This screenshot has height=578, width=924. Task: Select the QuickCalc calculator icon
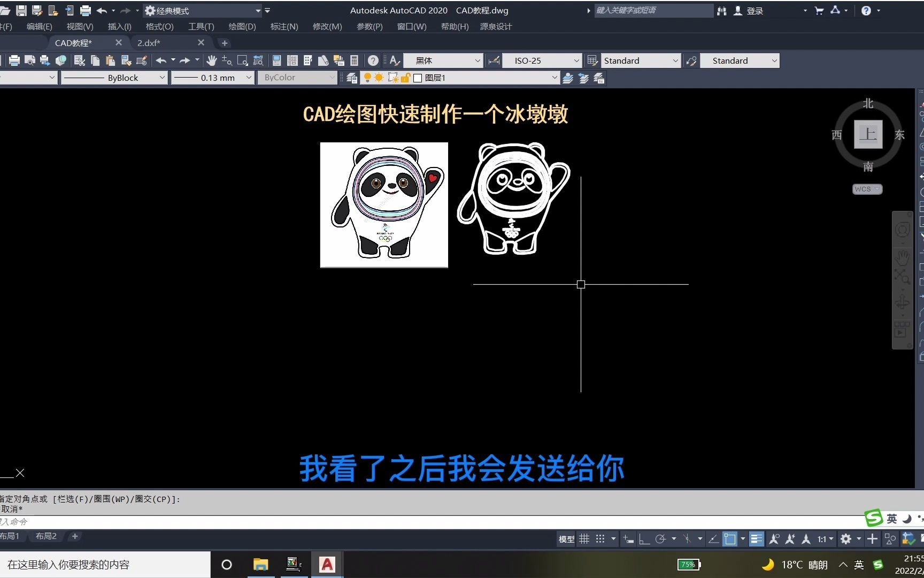pyautogui.click(x=355, y=60)
